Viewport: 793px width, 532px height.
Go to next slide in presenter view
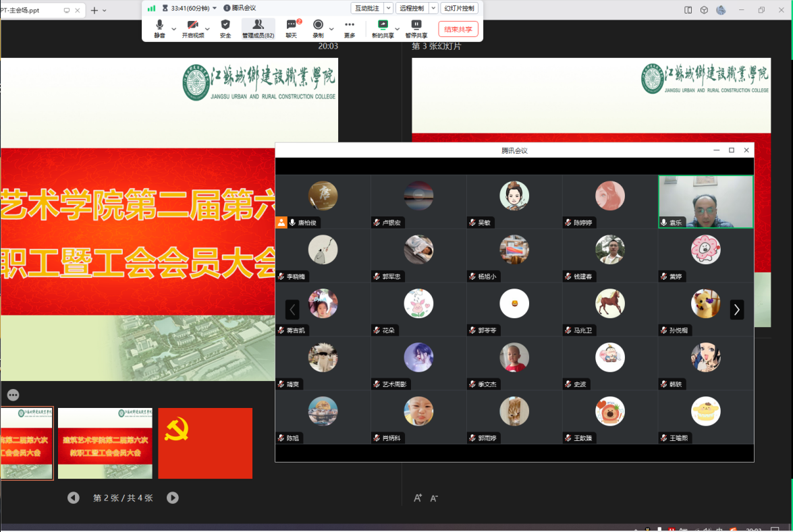tap(173, 498)
